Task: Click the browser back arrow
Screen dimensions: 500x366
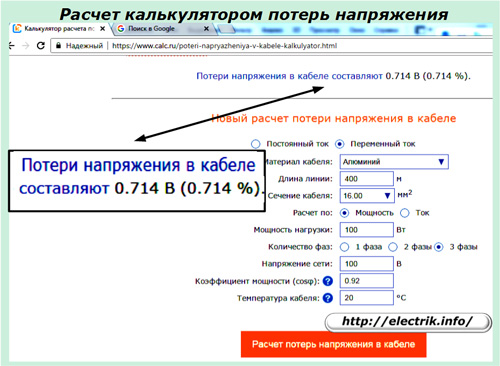Action: pyautogui.click(x=12, y=45)
